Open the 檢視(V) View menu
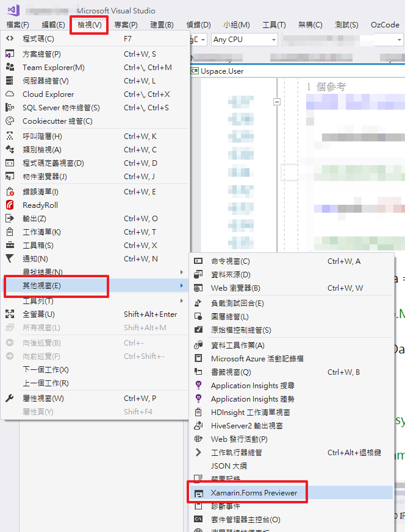The height and width of the screenshot is (532, 405). tap(89, 25)
